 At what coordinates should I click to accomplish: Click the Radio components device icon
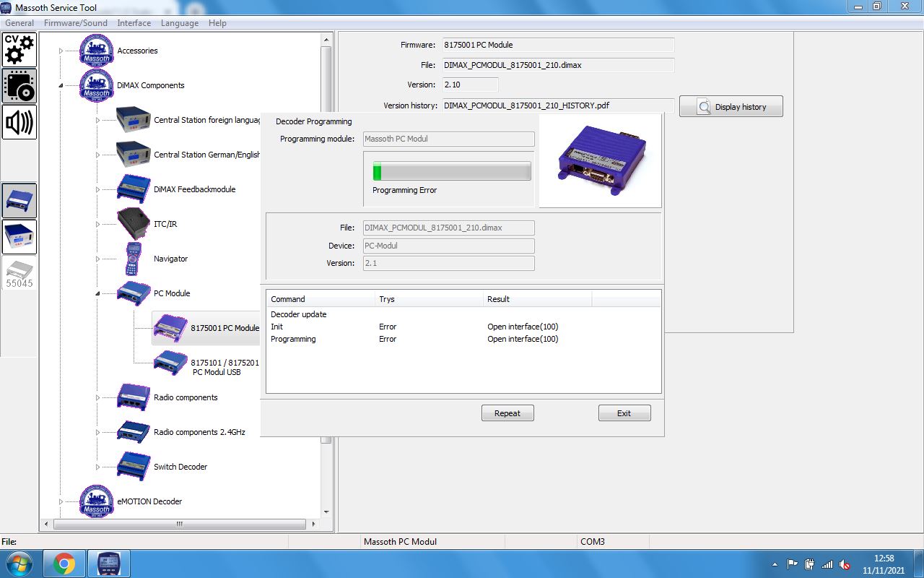(133, 397)
